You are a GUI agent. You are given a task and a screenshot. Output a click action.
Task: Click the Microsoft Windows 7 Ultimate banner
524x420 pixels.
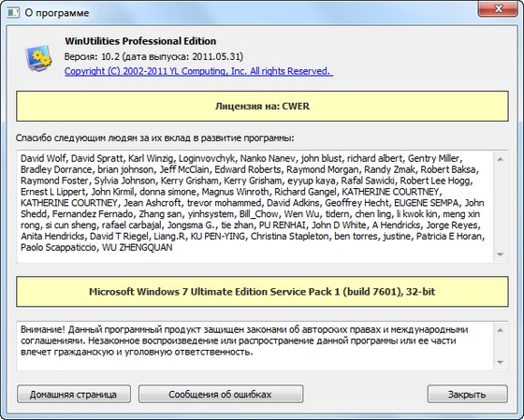[x=262, y=292]
